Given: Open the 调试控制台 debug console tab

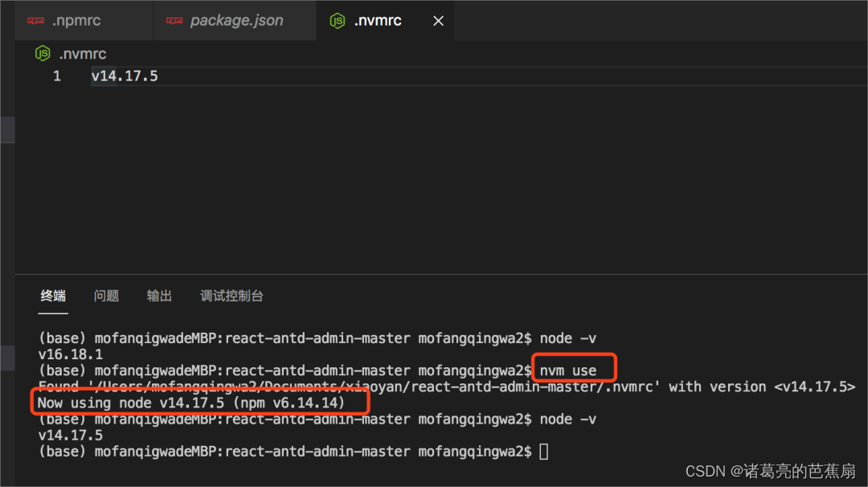Looking at the screenshot, I should point(231,296).
